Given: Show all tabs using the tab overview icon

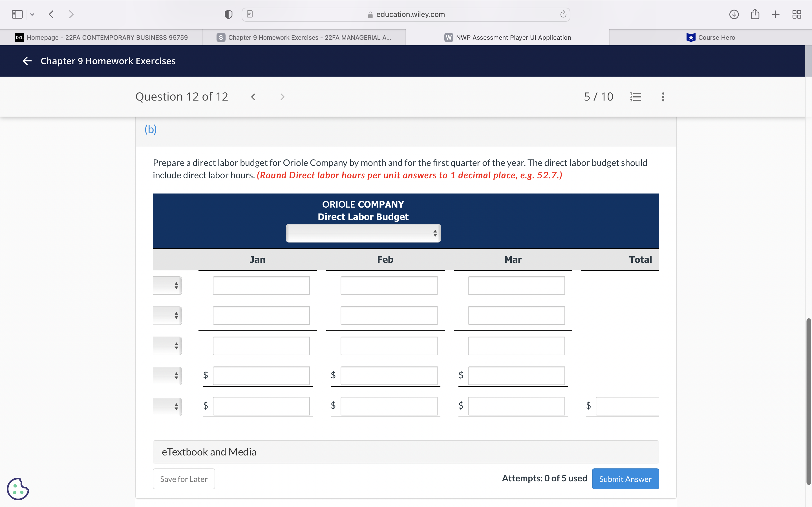Looking at the screenshot, I should (x=797, y=14).
